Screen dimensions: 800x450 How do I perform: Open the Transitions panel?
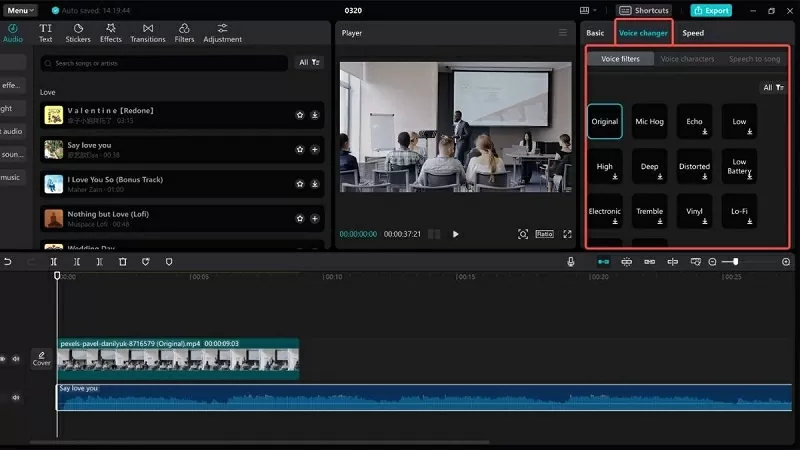coord(147,33)
